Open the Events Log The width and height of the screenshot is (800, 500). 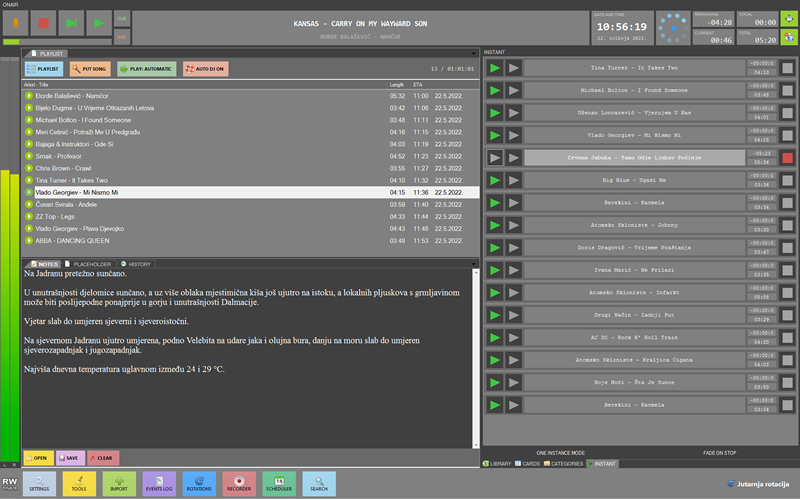159,484
